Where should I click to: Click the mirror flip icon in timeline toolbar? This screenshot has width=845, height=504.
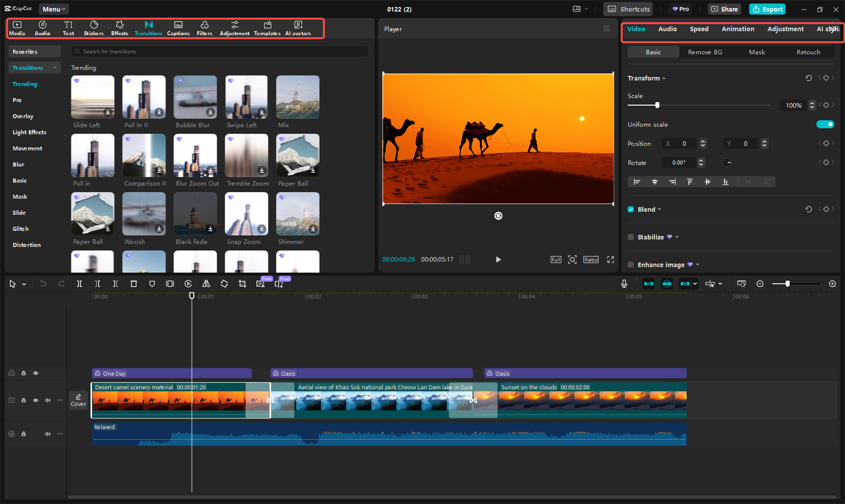206,284
